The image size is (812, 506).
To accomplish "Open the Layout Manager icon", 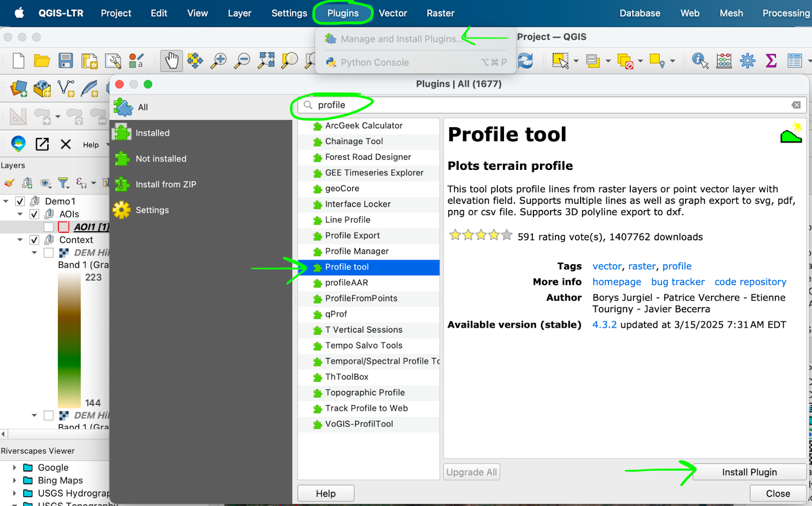I will tap(113, 61).
